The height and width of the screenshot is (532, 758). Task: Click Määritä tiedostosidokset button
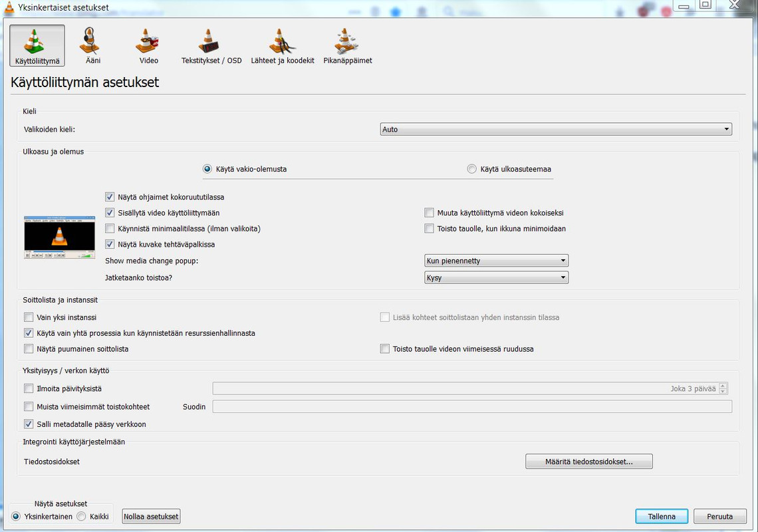[x=589, y=462]
